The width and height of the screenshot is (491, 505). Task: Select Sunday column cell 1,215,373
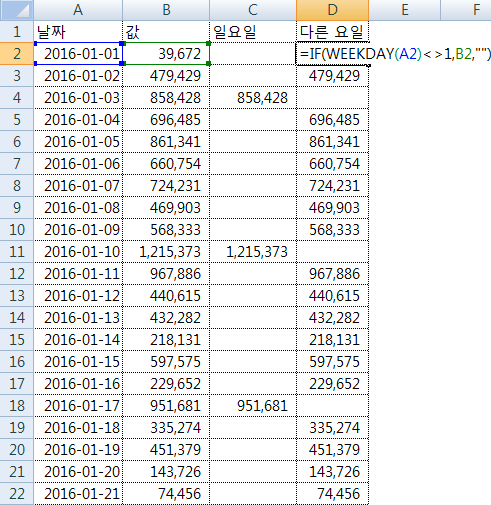pyautogui.click(x=253, y=252)
